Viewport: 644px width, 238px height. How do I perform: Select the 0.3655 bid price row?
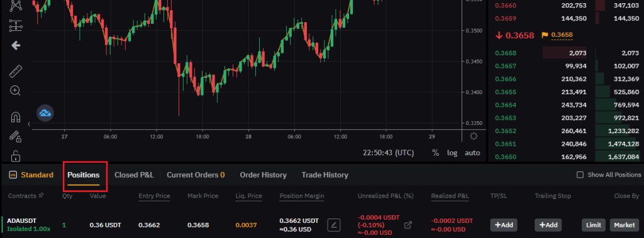[567, 92]
